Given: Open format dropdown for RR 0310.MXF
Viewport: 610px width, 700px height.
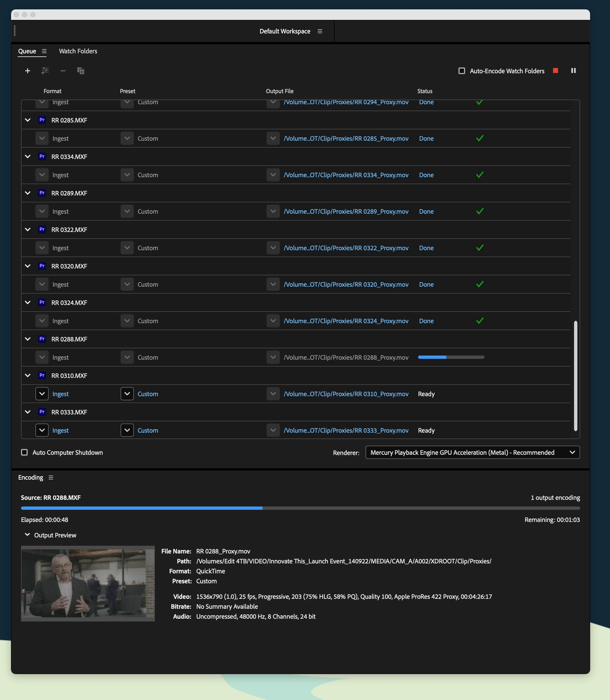Looking at the screenshot, I should 42,394.
